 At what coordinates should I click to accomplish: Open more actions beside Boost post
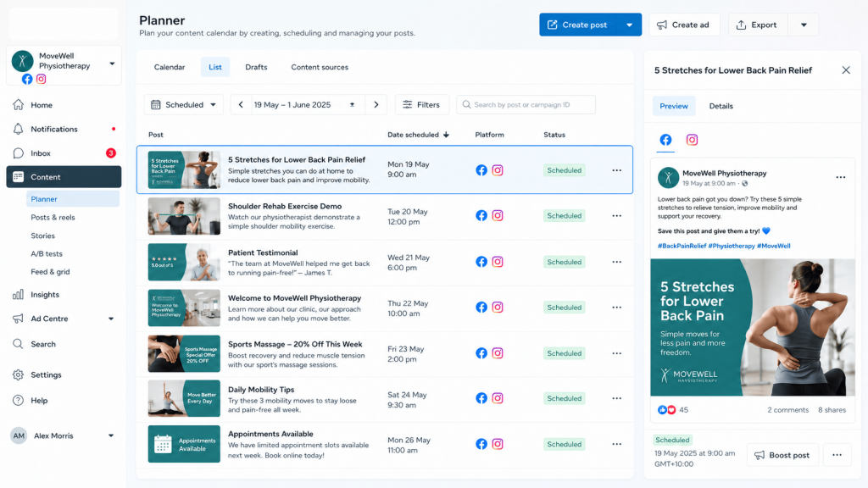[x=837, y=455]
